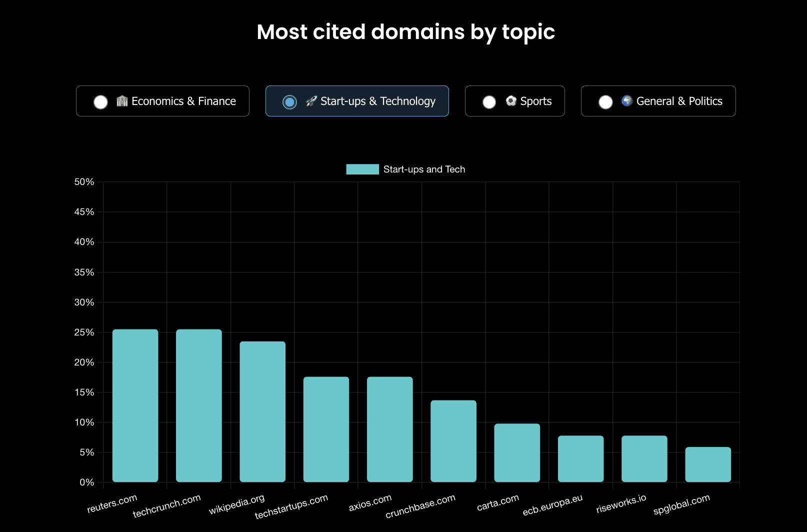Select the Economics & Finance radio button
The width and height of the screenshot is (807, 532).
(100, 102)
